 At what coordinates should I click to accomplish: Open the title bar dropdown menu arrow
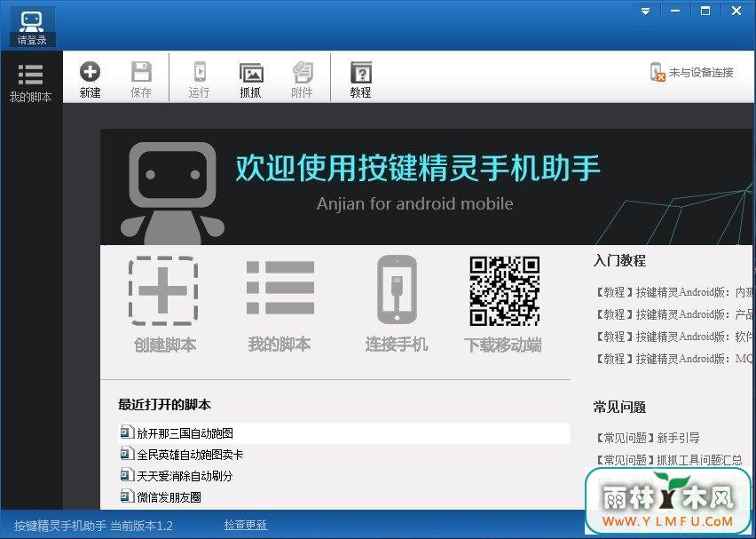click(x=646, y=12)
